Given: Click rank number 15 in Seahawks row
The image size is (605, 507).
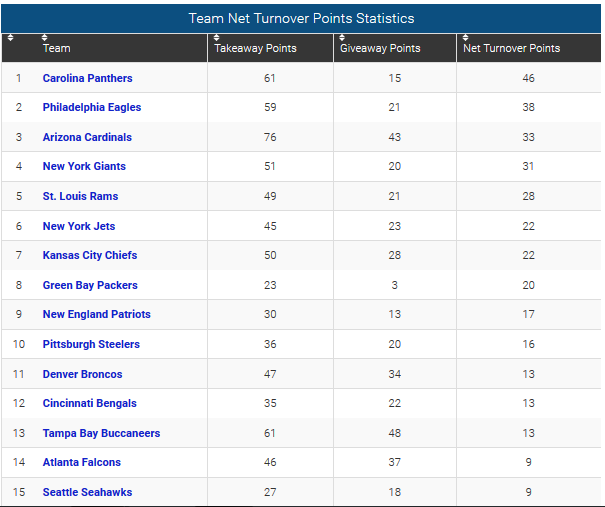Looking at the screenshot, I should (19, 492).
